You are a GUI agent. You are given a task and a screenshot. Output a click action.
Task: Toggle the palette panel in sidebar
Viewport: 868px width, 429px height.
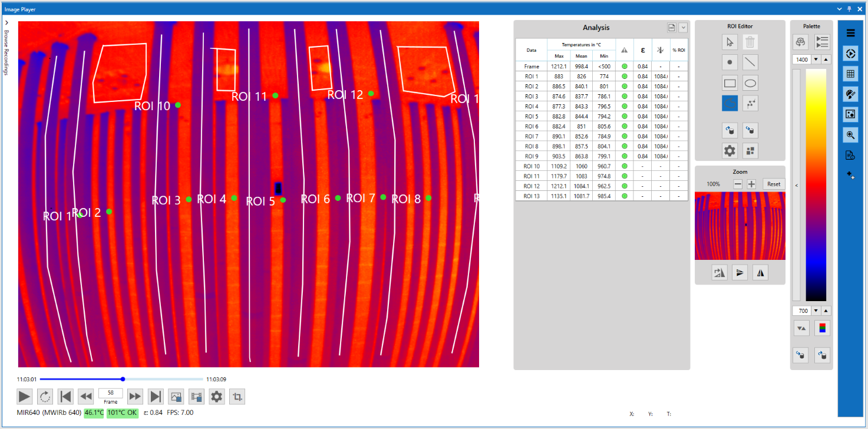[x=850, y=94]
